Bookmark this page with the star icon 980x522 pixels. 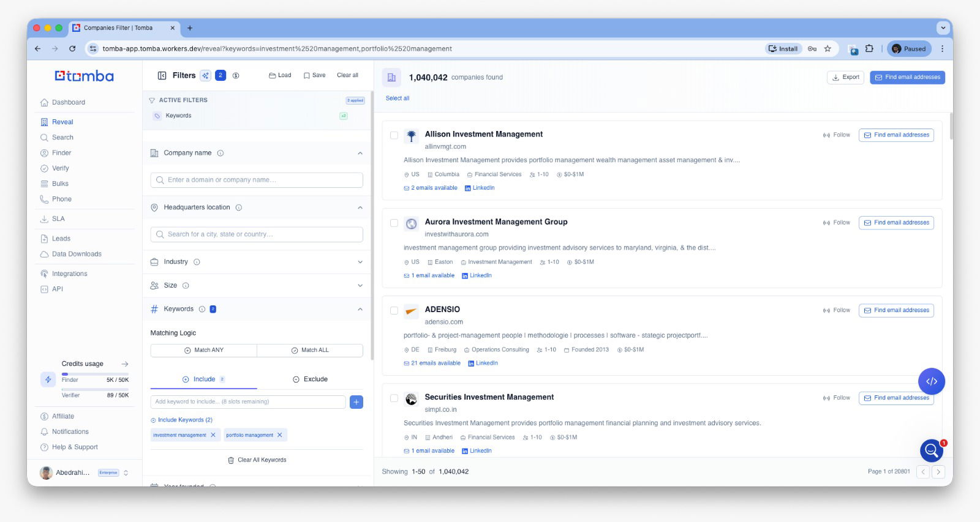827,49
